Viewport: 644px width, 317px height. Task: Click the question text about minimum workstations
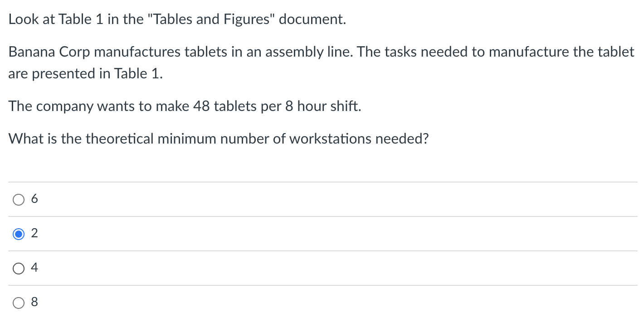pos(218,139)
